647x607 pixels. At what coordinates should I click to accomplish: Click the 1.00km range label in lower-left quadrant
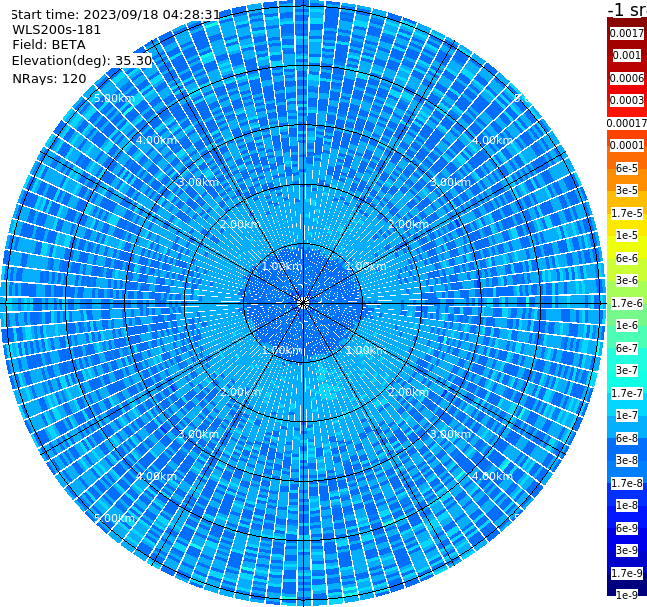point(282,350)
